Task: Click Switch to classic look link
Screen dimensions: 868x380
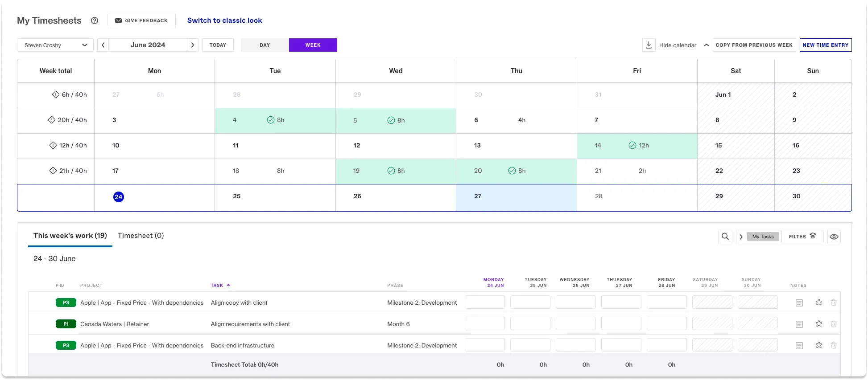Action: click(x=224, y=20)
